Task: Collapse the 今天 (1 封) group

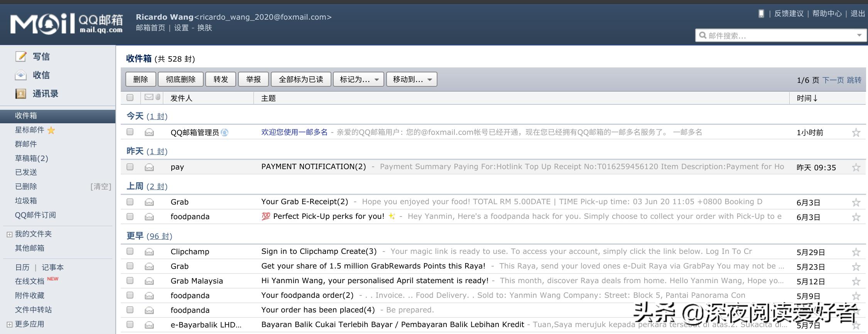Action: 147,116
